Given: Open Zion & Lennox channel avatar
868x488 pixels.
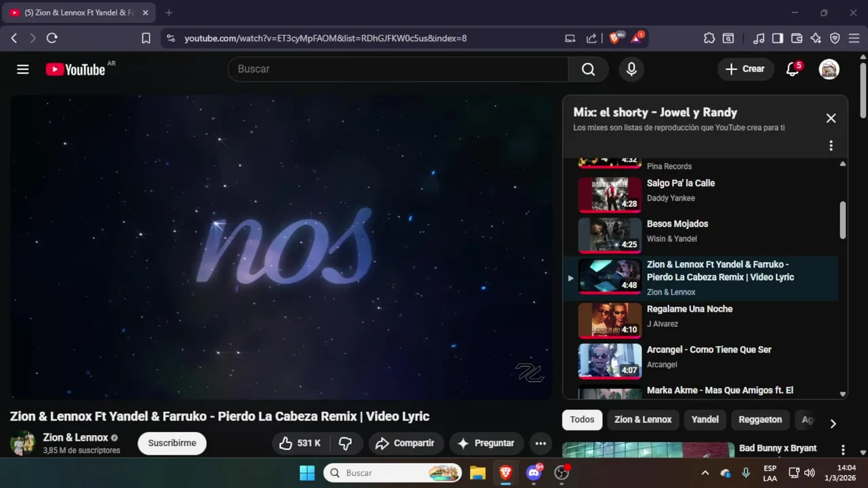Looking at the screenshot, I should click(x=22, y=443).
